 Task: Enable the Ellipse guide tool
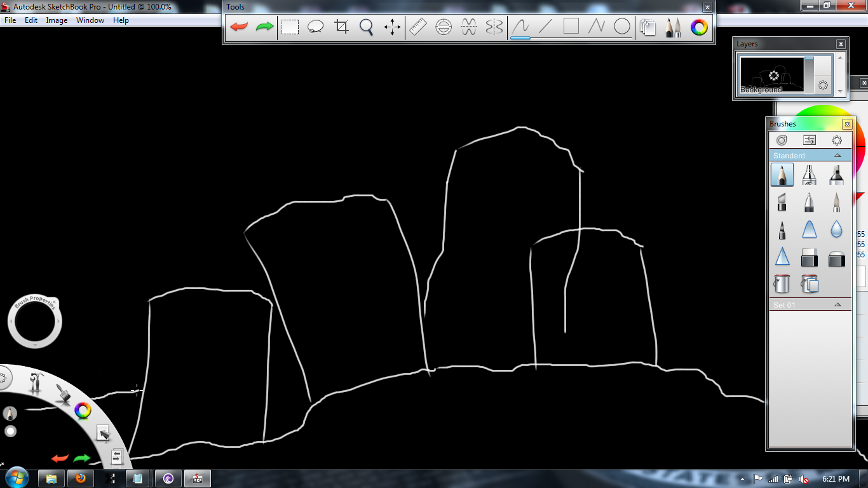coord(444,27)
